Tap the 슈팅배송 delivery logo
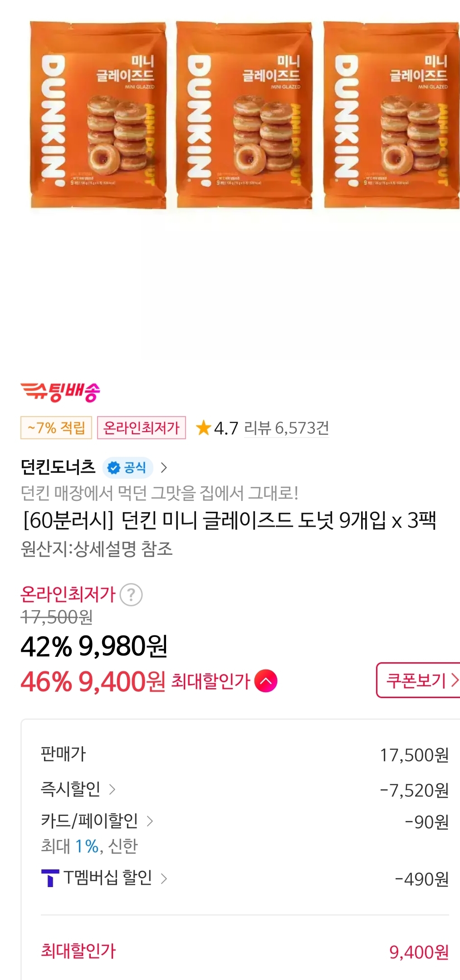Viewport: 460px width, 980px height. [60, 392]
